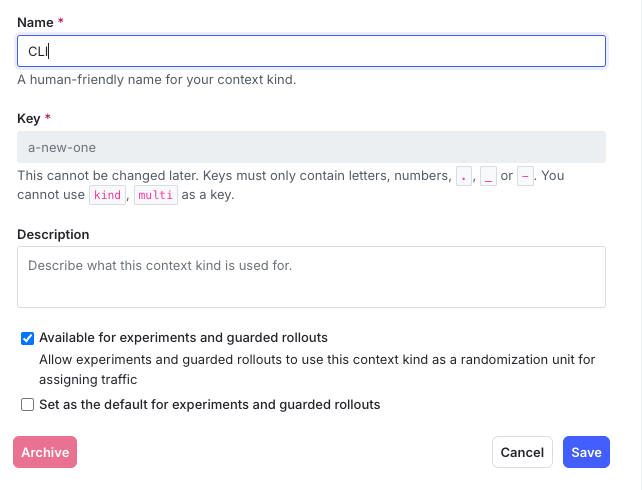Click into the Name text field
Screen dimensions: 642x490
[x=311, y=51]
